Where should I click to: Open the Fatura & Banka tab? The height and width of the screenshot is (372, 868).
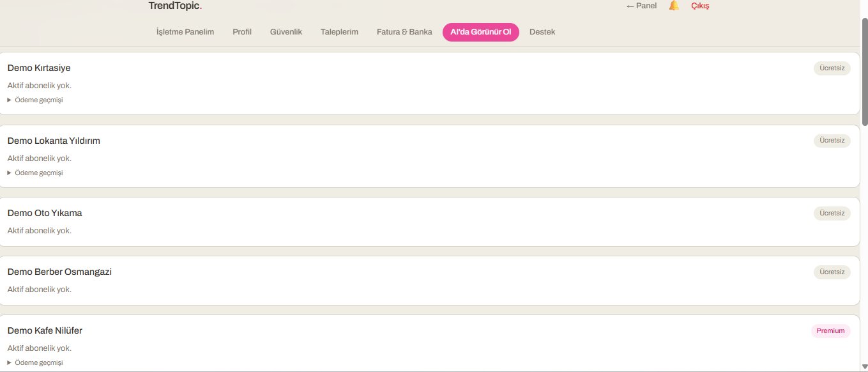tap(404, 32)
